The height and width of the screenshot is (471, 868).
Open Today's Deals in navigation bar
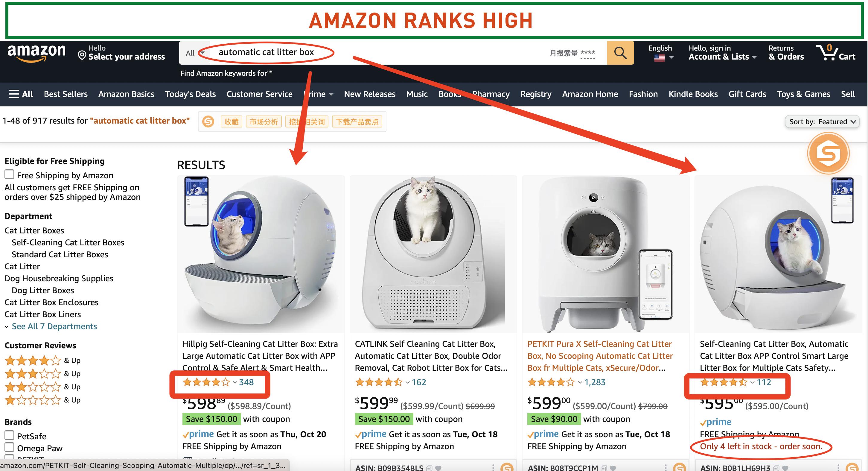tap(191, 94)
